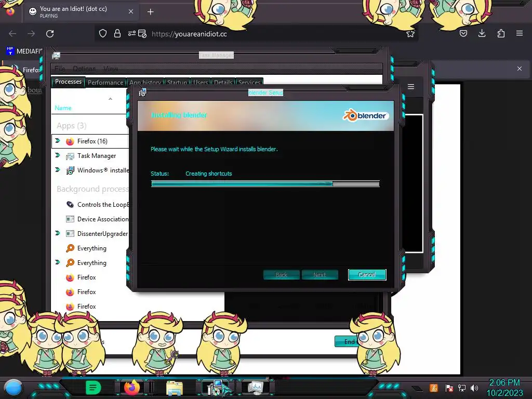Screen dimensions: 532x399
Task: Dismiss the Firefox notification bar with X
Action: (520, 69)
